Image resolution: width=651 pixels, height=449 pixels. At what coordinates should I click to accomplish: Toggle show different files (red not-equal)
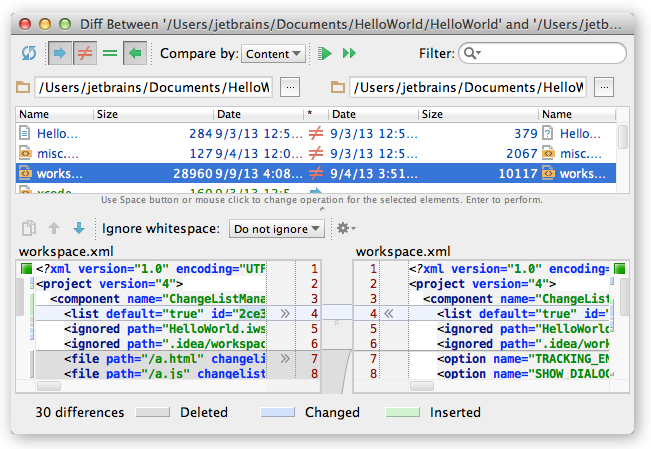coord(85,53)
